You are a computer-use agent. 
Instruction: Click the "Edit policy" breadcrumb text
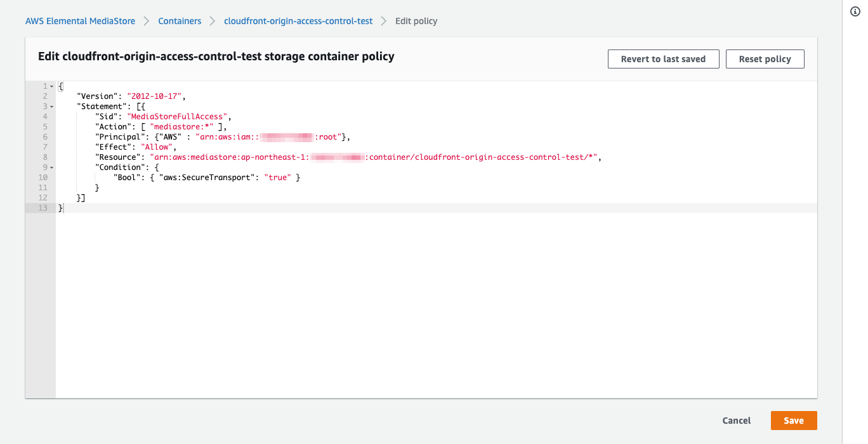tap(416, 21)
